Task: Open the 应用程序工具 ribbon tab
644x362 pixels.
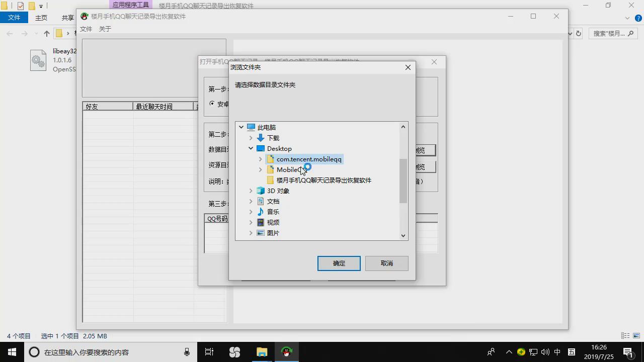Action: pyautogui.click(x=131, y=6)
